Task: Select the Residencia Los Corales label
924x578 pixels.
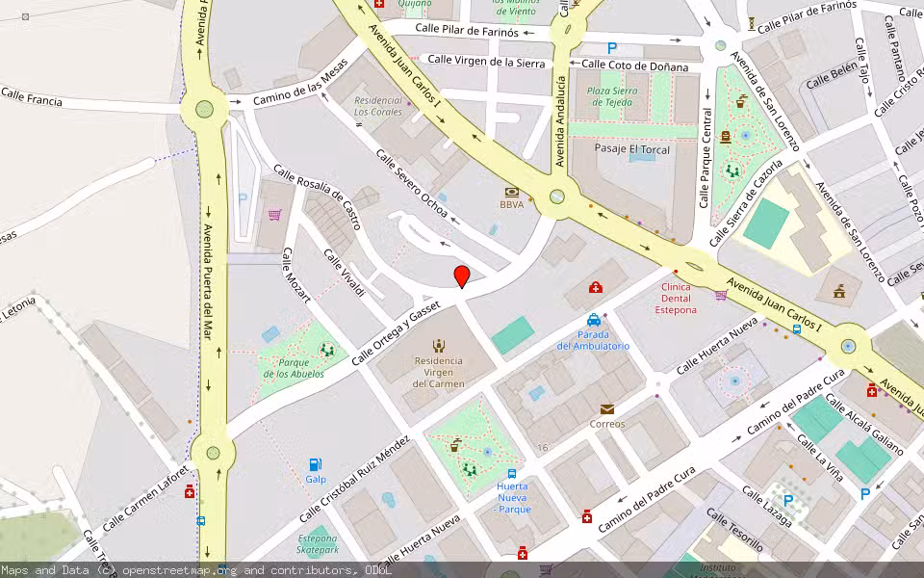Action: [x=377, y=106]
